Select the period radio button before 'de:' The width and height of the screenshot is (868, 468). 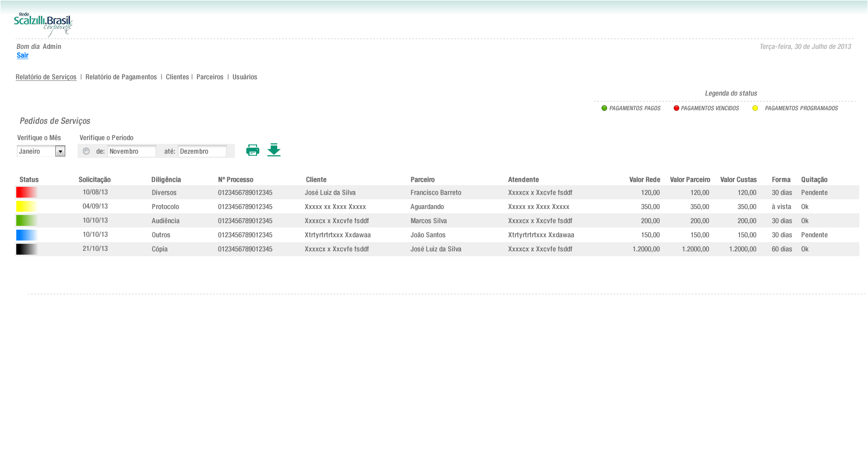(86, 151)
